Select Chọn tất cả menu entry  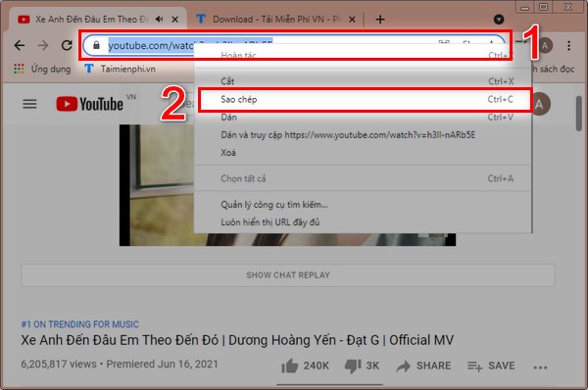(x=363, y=178)
